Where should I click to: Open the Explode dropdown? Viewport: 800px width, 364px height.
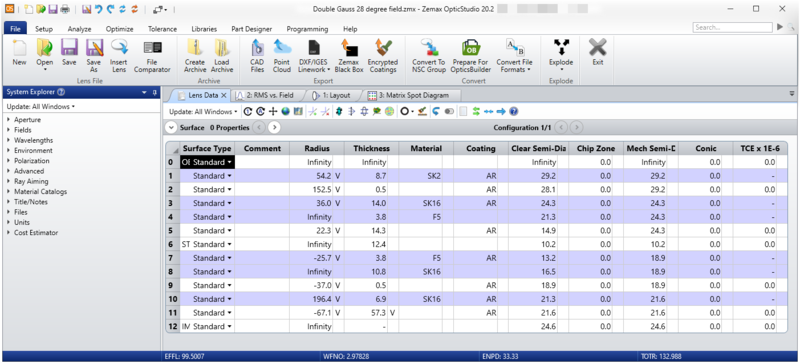point(561,70)
